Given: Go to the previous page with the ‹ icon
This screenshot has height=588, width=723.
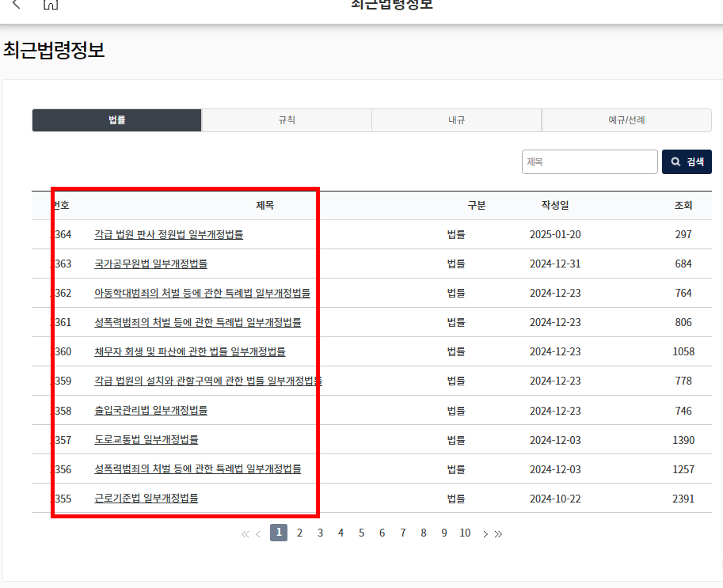Looking at the screenshot, I should pyautogui.click(x=257, y=533).
